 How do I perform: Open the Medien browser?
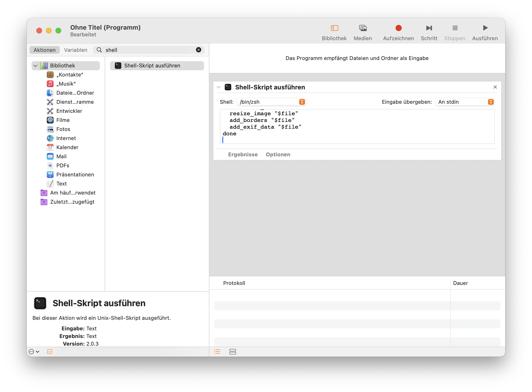[x=363, y=28]
